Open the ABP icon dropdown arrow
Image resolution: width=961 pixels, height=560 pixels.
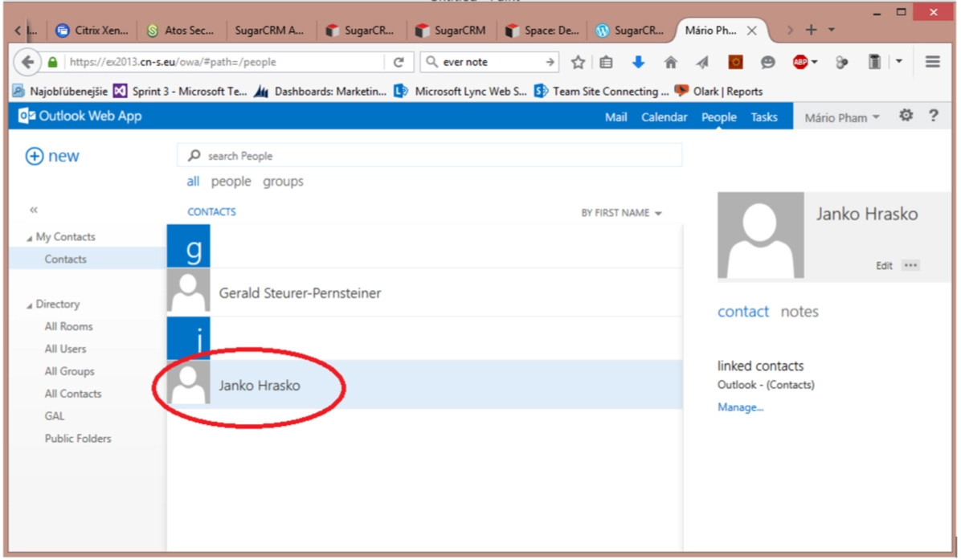(815, 62)
